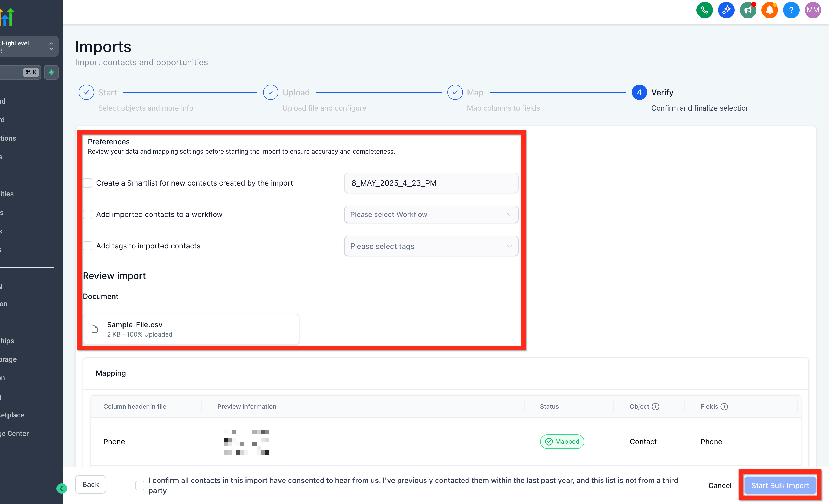The width and height of the screenshot is (829, 504).
Task: Go to the Start step label
Action: click(x=108, y=93)
